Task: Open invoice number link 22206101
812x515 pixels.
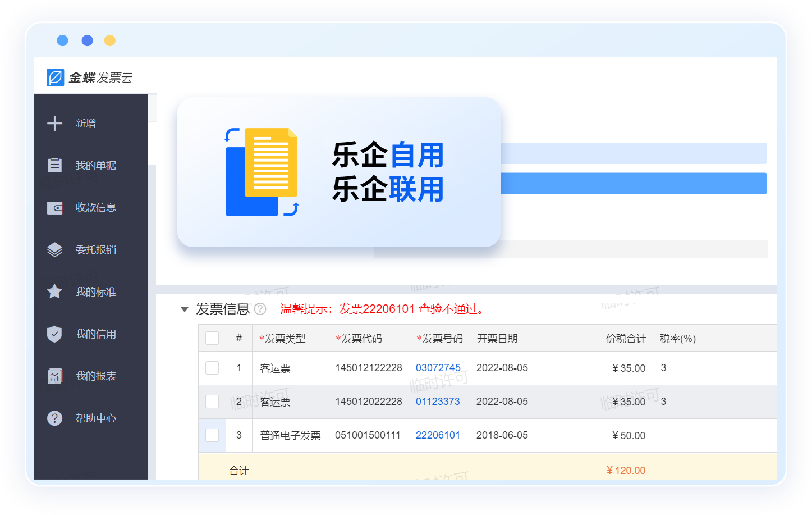Action: (438, 435)
